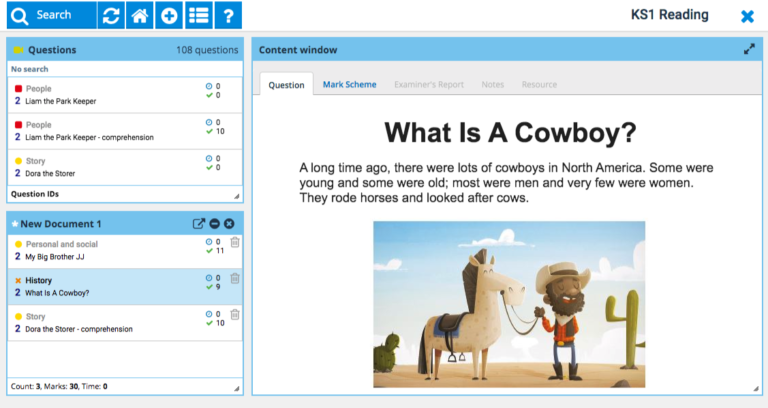Click the plus circle add icon
Screen dimensions: 768x408
coord(170,15)
